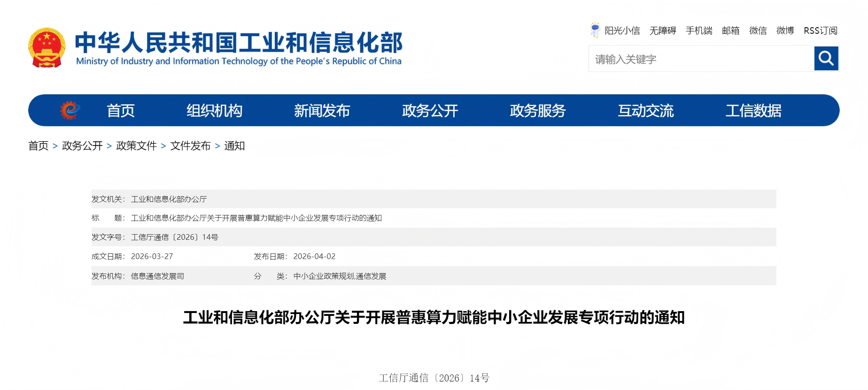Click the ministry name title 中华人民共和国工业和信息化部

tap(239, 43)
